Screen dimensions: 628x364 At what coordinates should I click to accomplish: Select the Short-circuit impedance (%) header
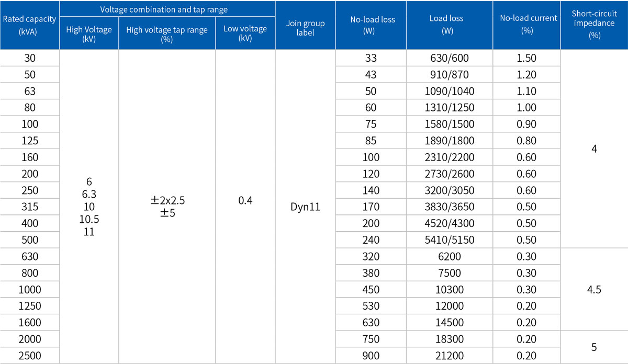coord(594,25)
